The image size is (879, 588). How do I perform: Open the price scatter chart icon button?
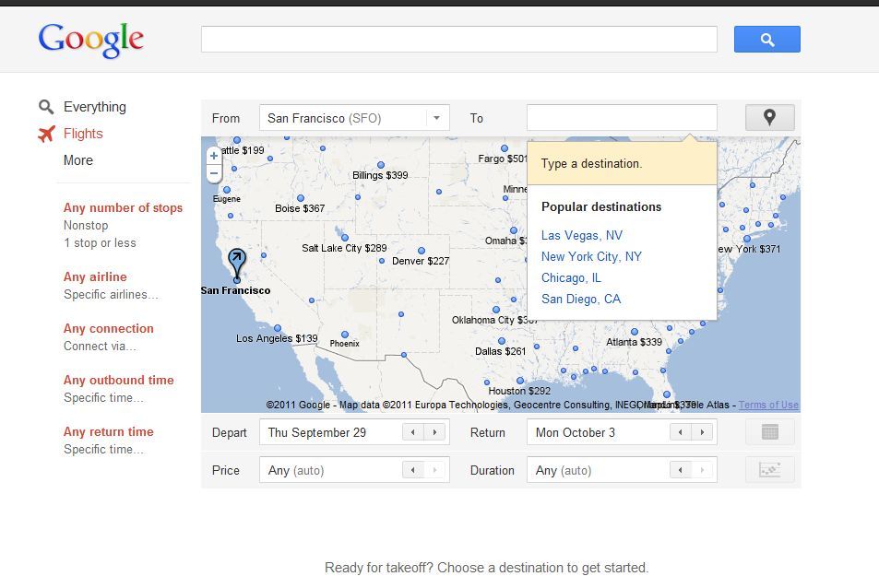pyautogui.click(x=769, y=470)
